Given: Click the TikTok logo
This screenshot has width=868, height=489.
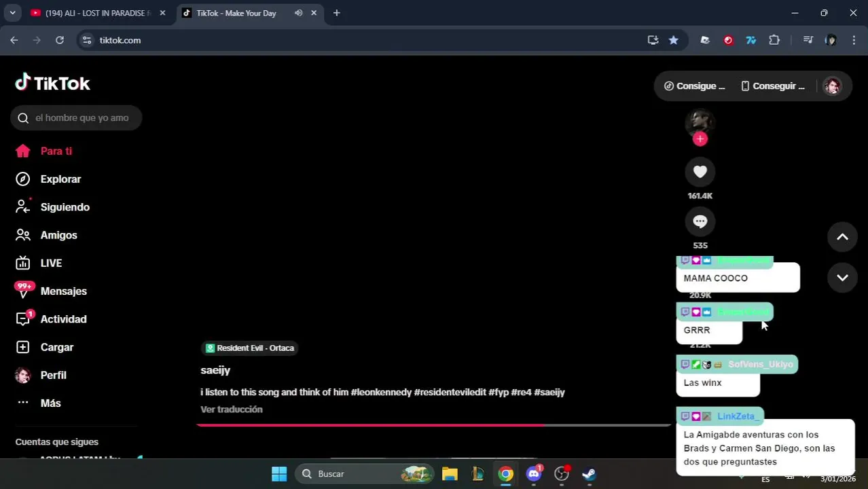Looking at the screenshot, I should pos(52,83).
